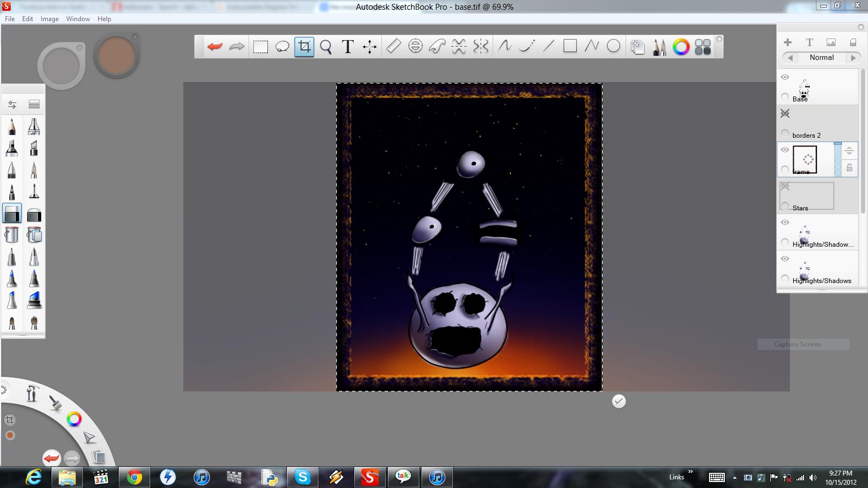Enable the Ruler guide tool

click(393, 47)
